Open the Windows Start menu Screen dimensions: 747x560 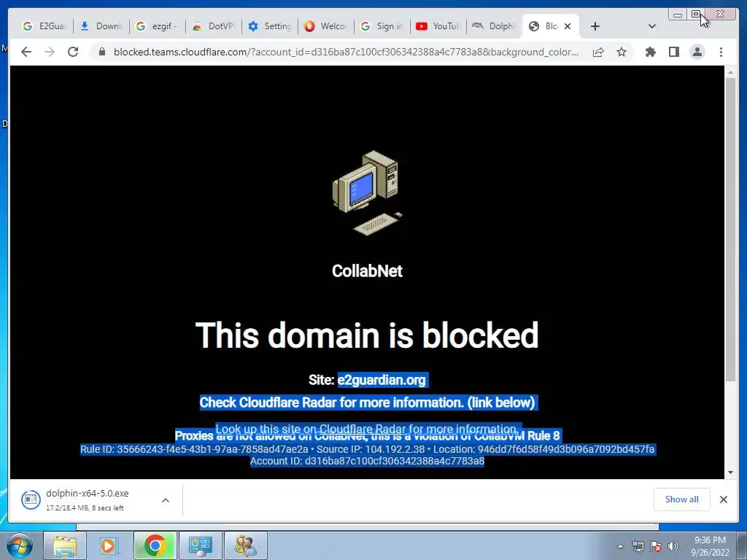point(20,545)
